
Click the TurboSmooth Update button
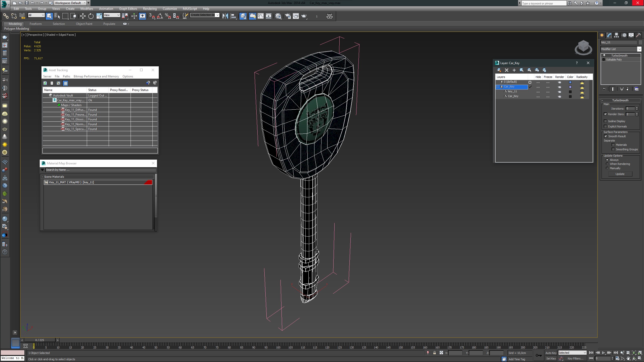(x=620, y=174)
